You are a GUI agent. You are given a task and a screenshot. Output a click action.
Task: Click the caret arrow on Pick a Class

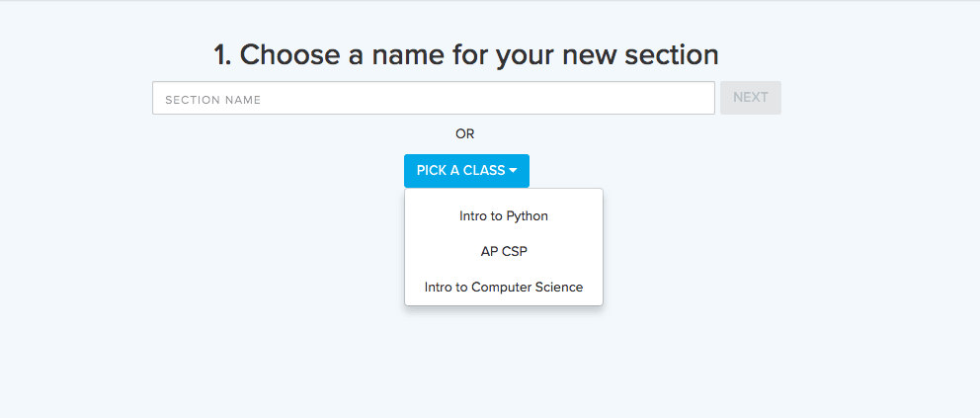[x=514, y=171]
